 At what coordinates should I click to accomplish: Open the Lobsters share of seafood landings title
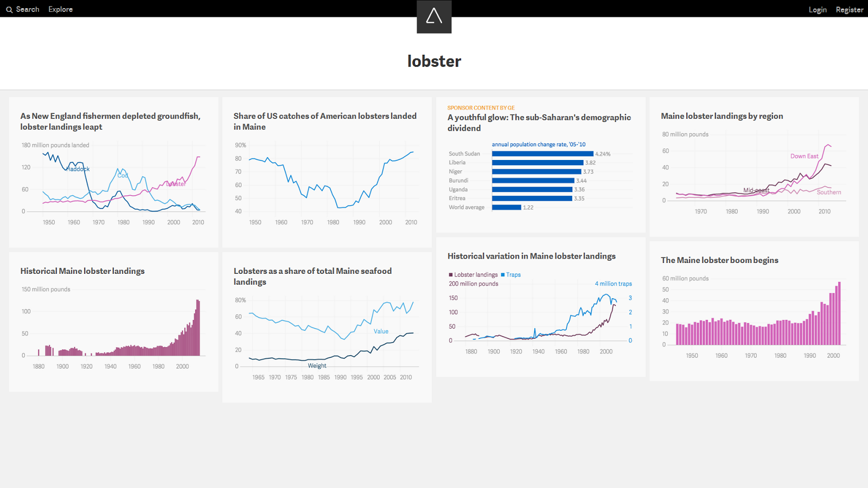tap(312, 277)
